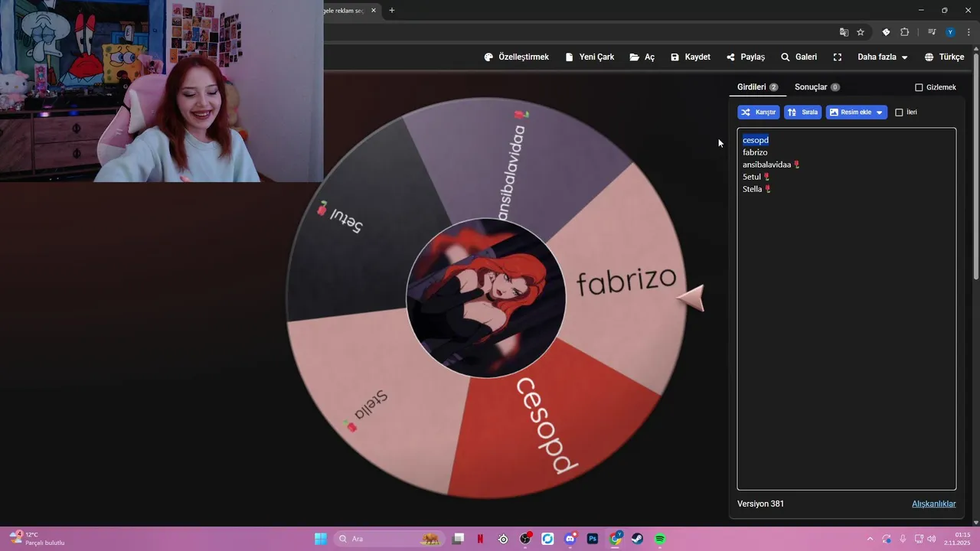Image resolution: width=980 pixels, height=551 pixels.
Task: Click the Stella entry in the list
Action: [x=756, y=189]
